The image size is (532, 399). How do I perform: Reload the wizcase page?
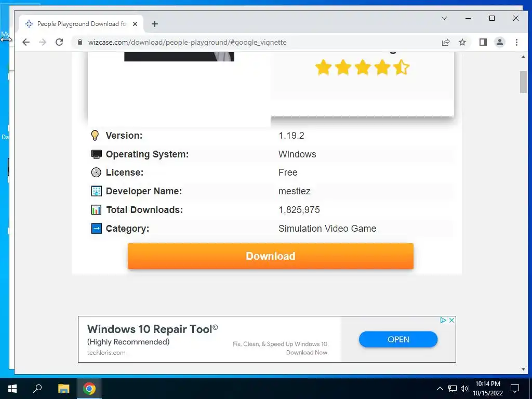coord(59,42)
